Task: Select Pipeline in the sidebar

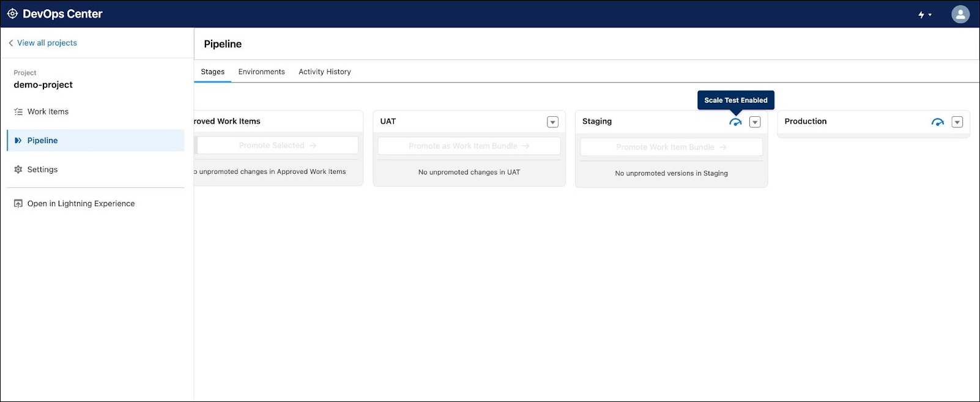Action: click(95, 141)
